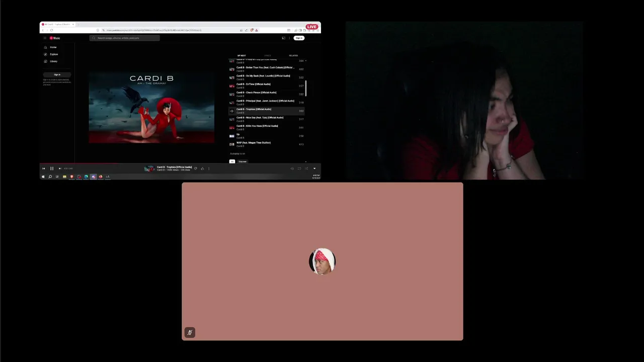Click the Brave shields icon in address bar

(252, 30)
